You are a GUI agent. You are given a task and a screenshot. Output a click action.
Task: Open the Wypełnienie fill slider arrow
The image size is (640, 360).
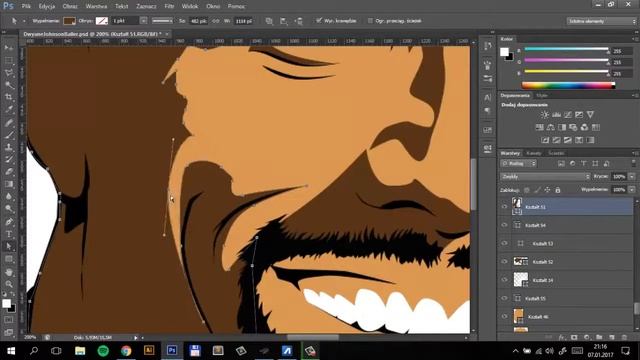pos(631,190)
